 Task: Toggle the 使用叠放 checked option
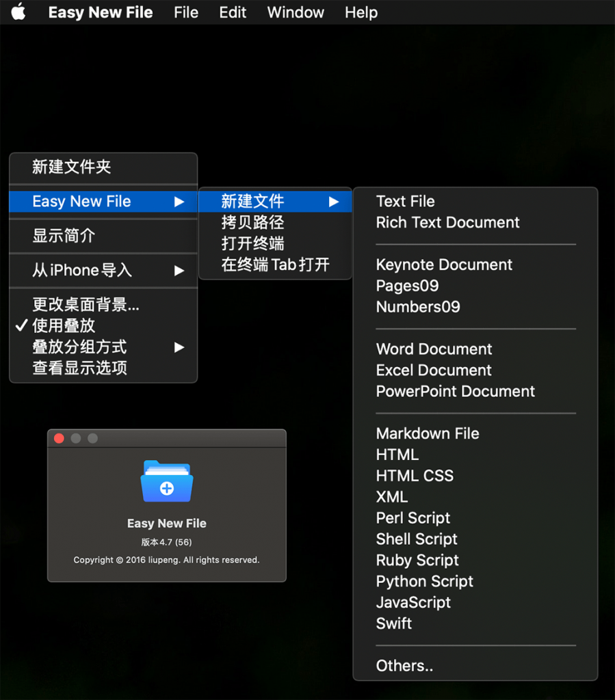click(x=103, y=325)
